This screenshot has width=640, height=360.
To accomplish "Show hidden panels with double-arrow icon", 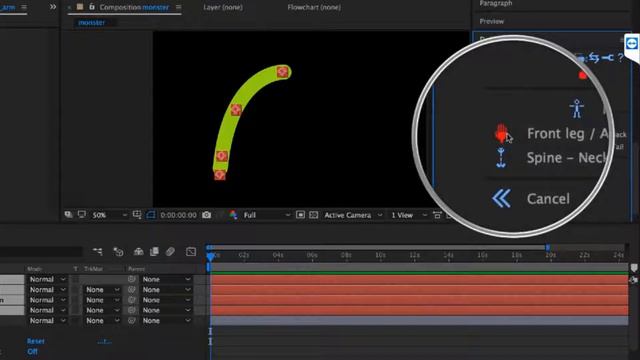I will pyautogui.click(x=53, y=7).
